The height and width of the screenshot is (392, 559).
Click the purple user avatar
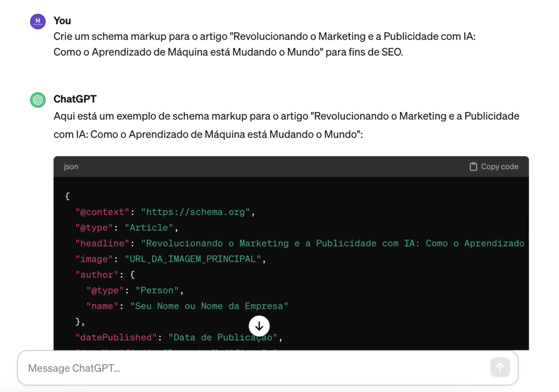tap(37, 21)
